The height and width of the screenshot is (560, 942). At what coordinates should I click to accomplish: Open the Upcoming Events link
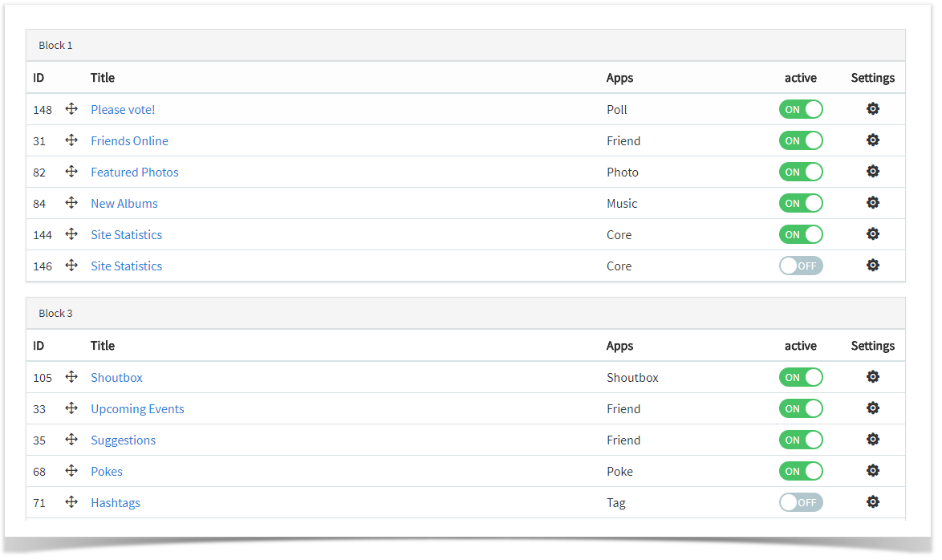point(137,408)
